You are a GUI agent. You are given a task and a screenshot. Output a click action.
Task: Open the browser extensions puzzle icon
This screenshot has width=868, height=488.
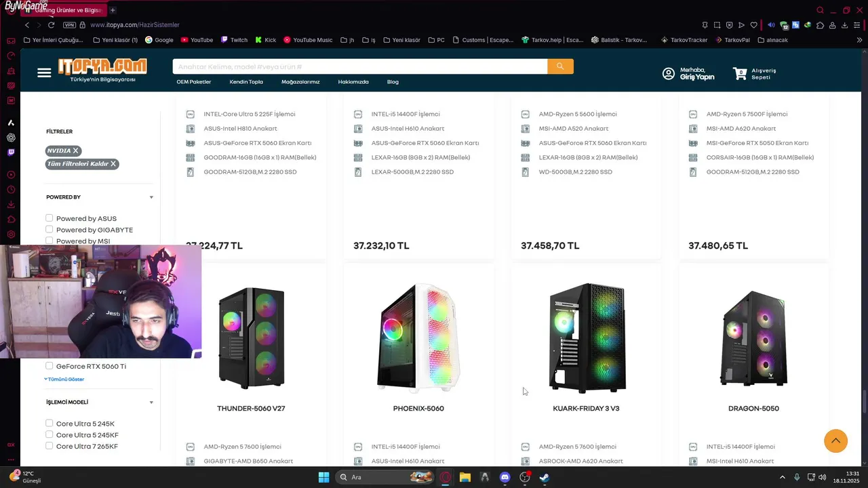coord(820,25)
